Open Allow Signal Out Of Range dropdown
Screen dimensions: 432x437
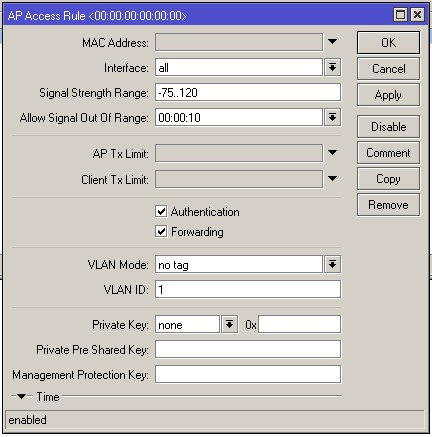tap(332, 117)
